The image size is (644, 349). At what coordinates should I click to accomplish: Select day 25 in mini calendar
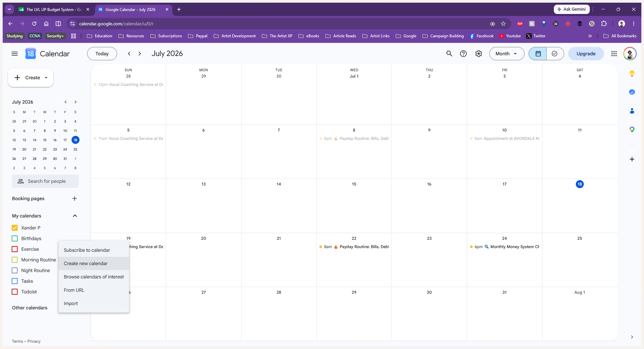click(76, 149)
